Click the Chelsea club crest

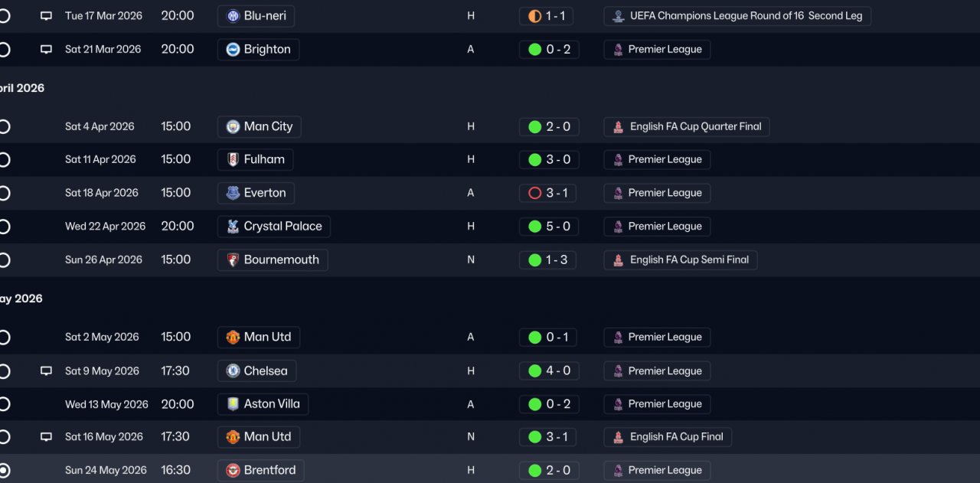point(233,371)
